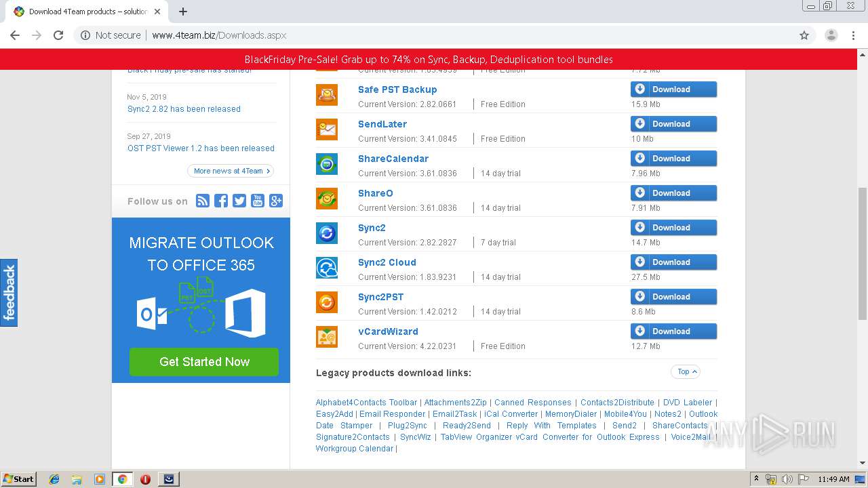The width and height of the screenshot is (868, 488).
Task: Open More news at 4Team
Action: click(x=231, y=171)
